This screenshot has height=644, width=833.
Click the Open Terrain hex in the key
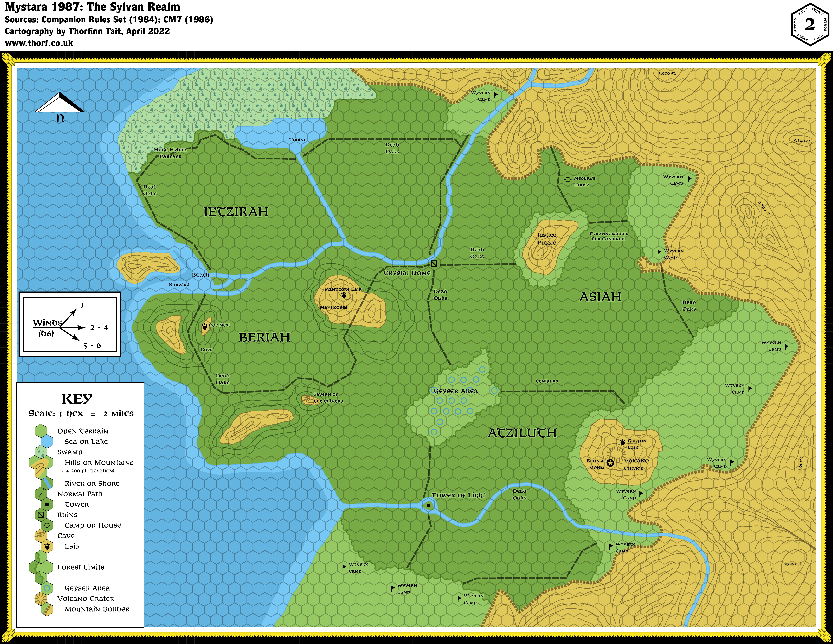pos(41,431)
